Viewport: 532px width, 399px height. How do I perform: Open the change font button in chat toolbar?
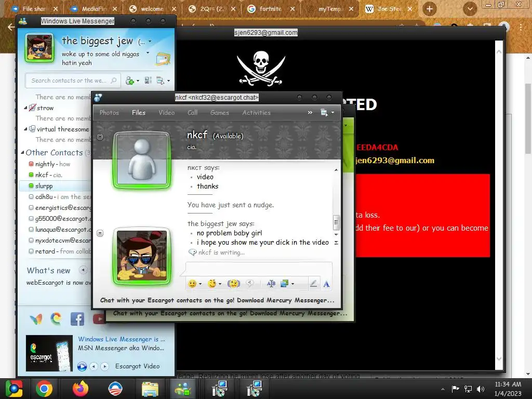[x=271, y=284]
